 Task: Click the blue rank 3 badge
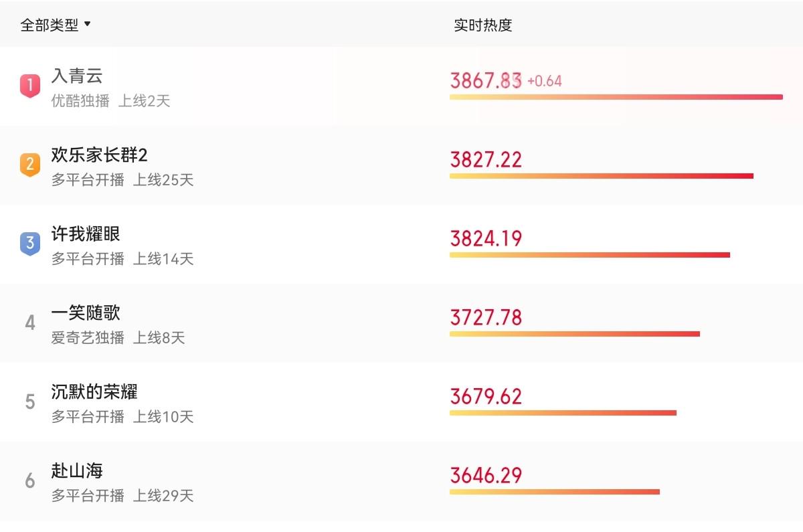point(29,244)
